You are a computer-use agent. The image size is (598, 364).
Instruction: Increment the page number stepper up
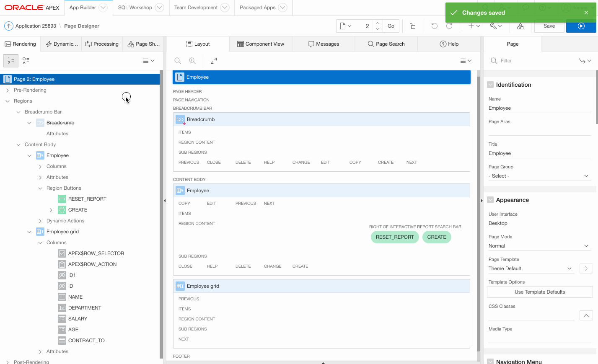tap(378, 23)
